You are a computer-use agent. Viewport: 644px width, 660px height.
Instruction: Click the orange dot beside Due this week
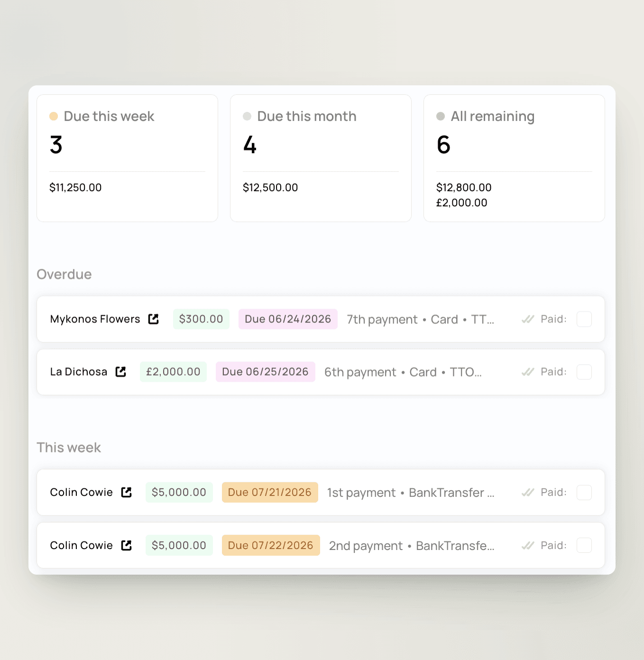pos(54,116)
